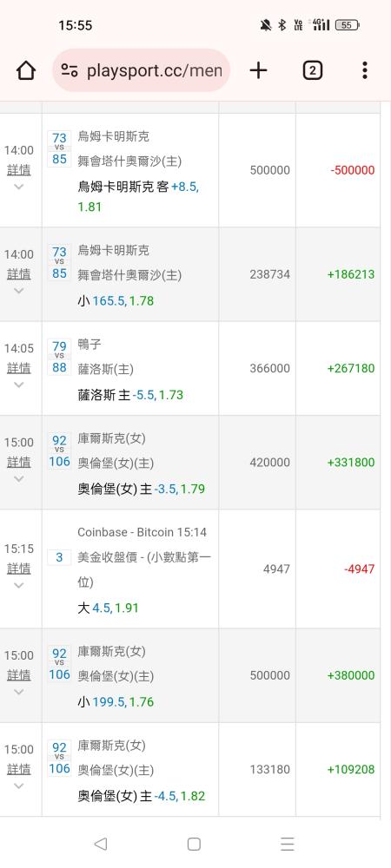Open 詳情 link for last 15:00 row
The image size is (391, 868).
coord(19,769)
